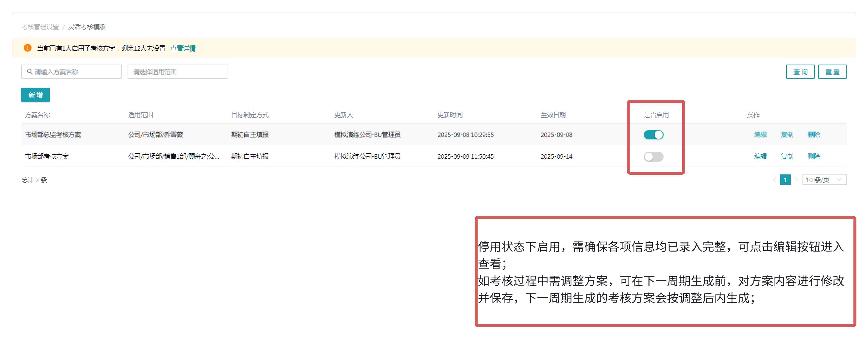
Task: Select page 1 in pagination
Action: point(785,180)
